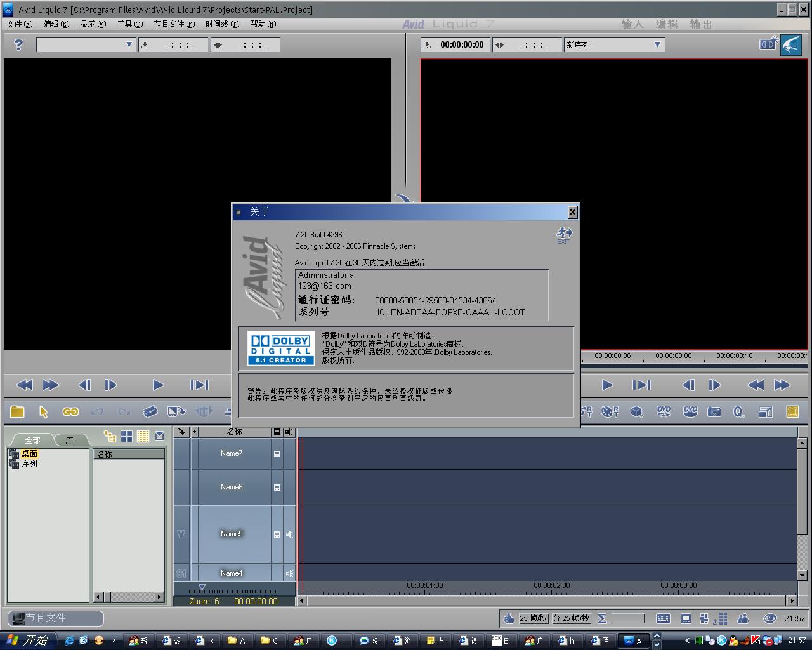The height and width of the screenshot is (650, 812).
Task: Open the 节目文件 menu
Action: 173,24
